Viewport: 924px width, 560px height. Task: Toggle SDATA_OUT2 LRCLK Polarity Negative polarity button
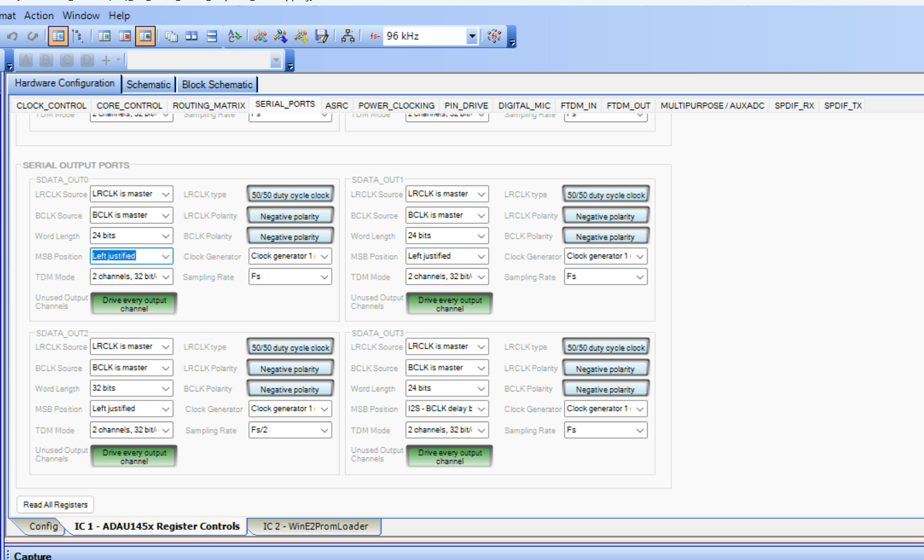click(x=290, y=369)
